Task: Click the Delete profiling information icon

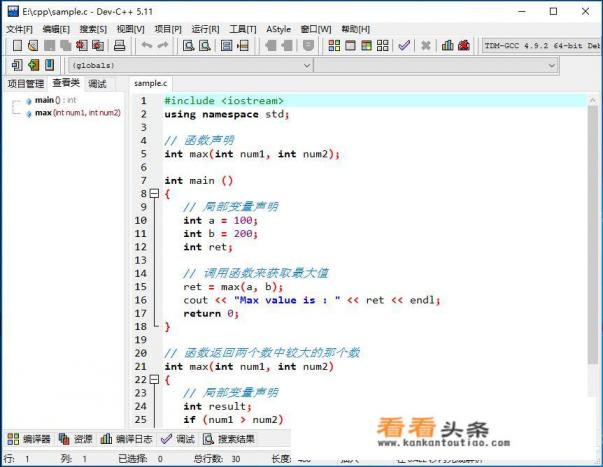Action: [464, 45]
